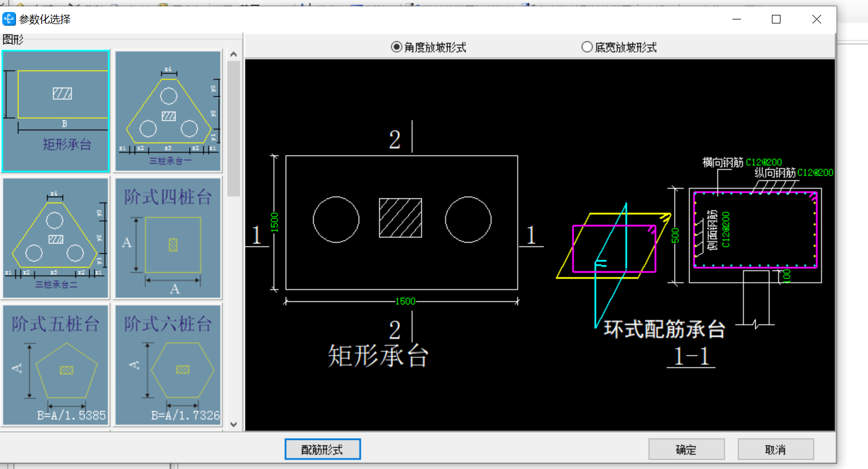Pick the 阶式四桩台 shape thumbnail

(168, 238)
